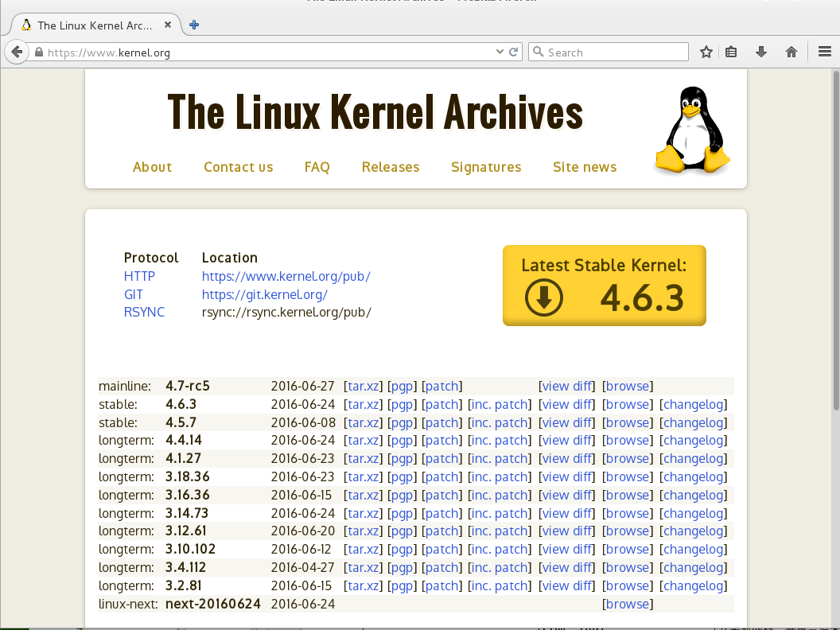Open the FAQ menu link
Image resolution: width=840 pixels, height=630 pixels.
click(317, 167)
